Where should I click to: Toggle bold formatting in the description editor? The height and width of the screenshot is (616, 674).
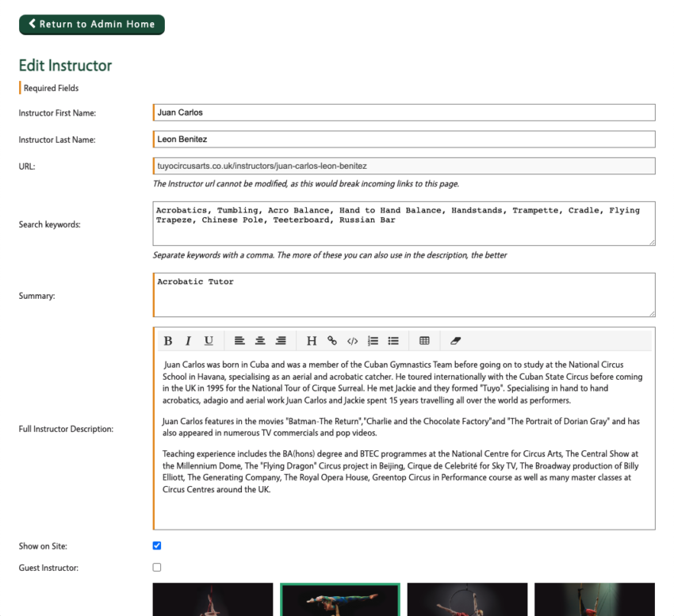click(x=168, y=341)
